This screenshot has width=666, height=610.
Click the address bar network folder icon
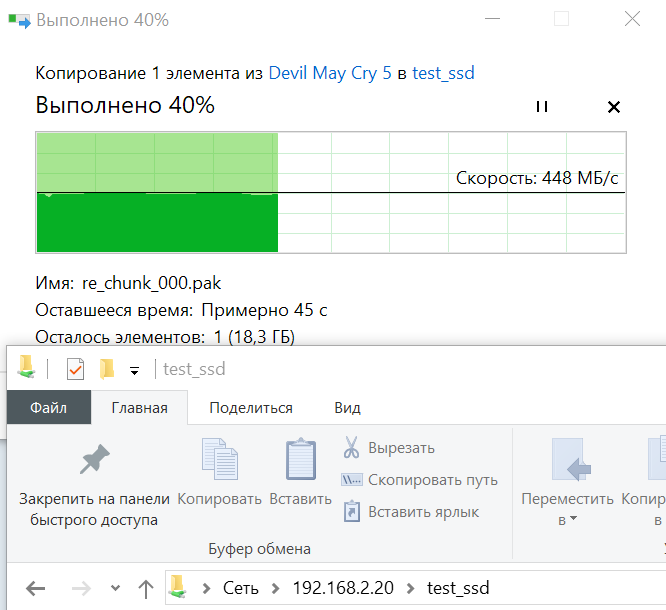[178, 587]
